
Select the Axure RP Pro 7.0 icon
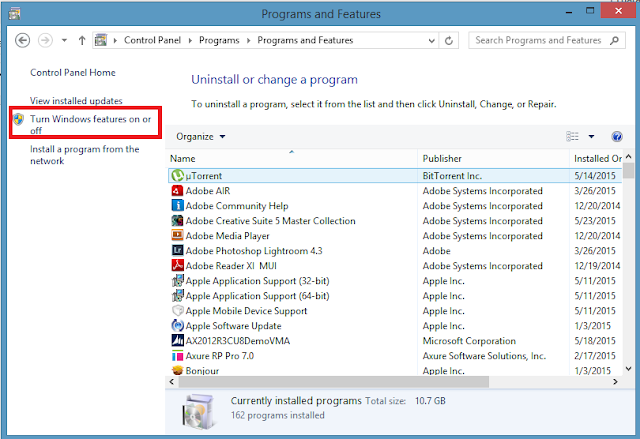tap(178, 355)
